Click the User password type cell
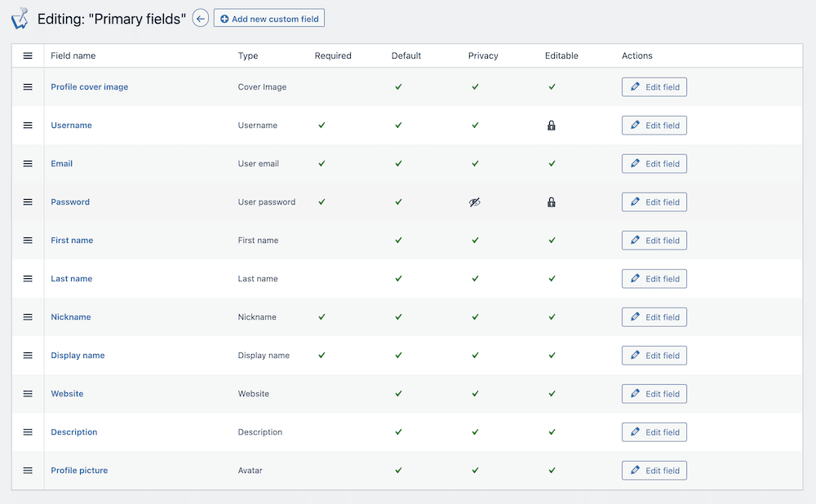 point(267,201)
